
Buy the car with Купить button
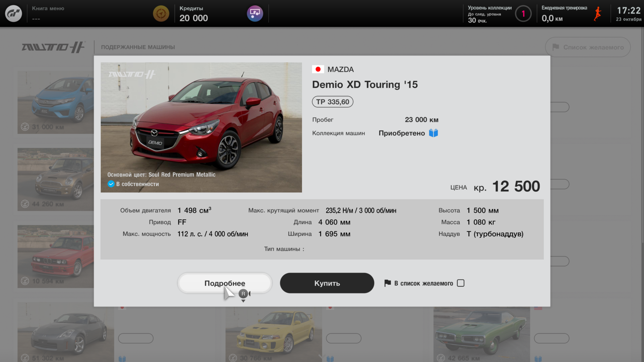tap(327, 283)
